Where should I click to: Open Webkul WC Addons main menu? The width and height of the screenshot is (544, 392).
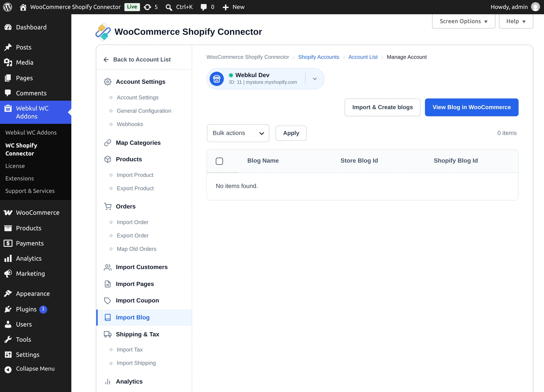pyautogui.click(x=35, y=112)
